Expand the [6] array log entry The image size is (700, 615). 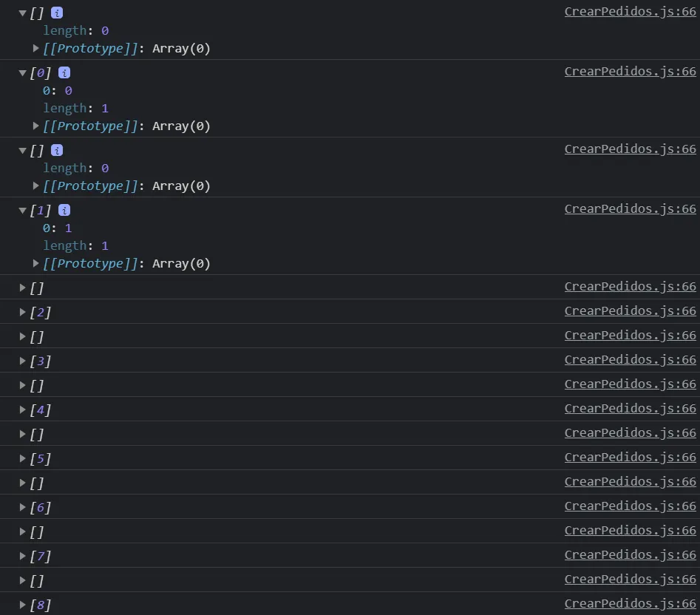22,507
